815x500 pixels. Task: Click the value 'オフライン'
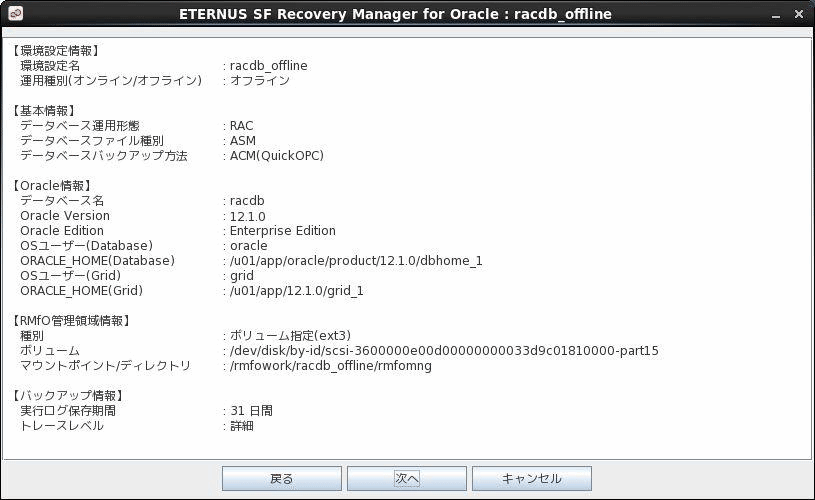click(x=260, y=81)
